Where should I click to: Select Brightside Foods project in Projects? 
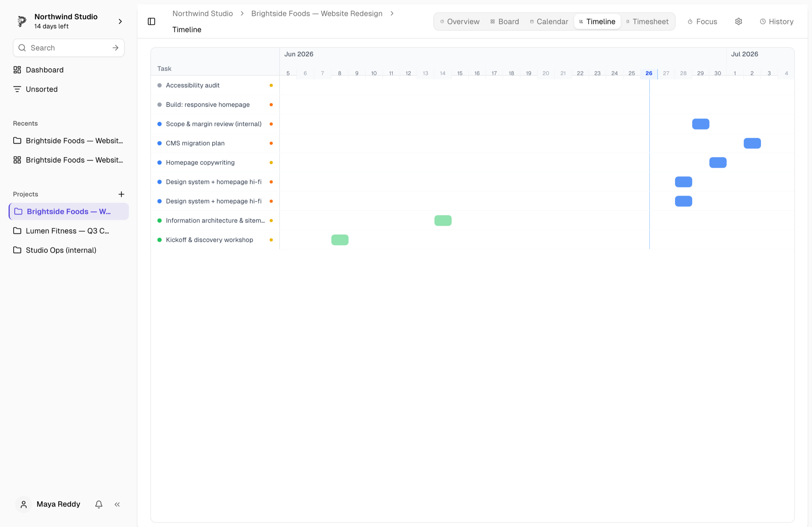click(x=69, y=211)
